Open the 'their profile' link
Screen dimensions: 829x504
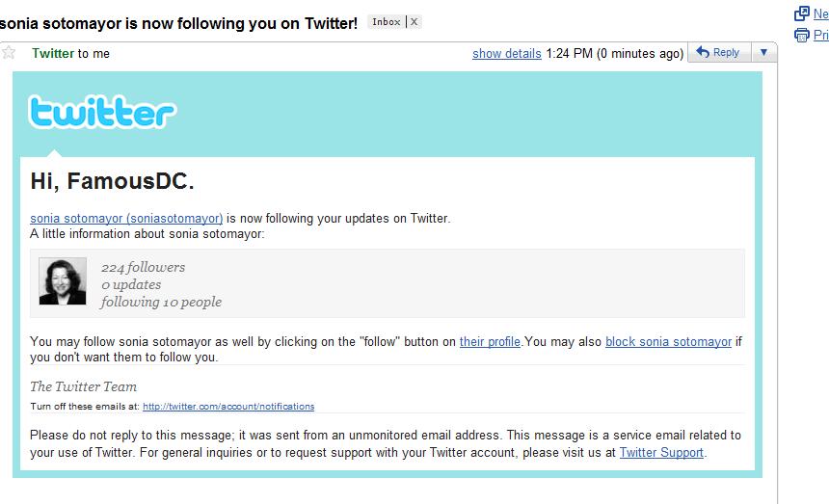(490, 342)
